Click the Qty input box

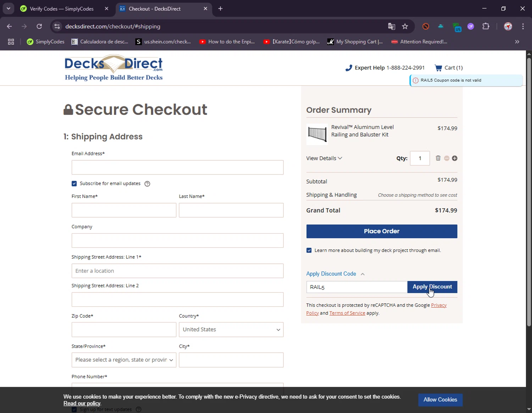click(420, 158)
